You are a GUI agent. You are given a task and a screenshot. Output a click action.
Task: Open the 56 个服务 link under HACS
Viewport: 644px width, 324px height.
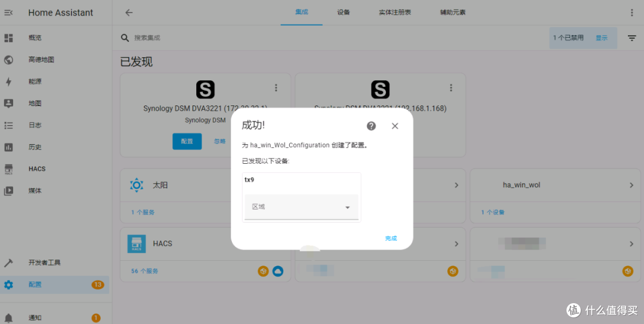[x=144, y=271]
